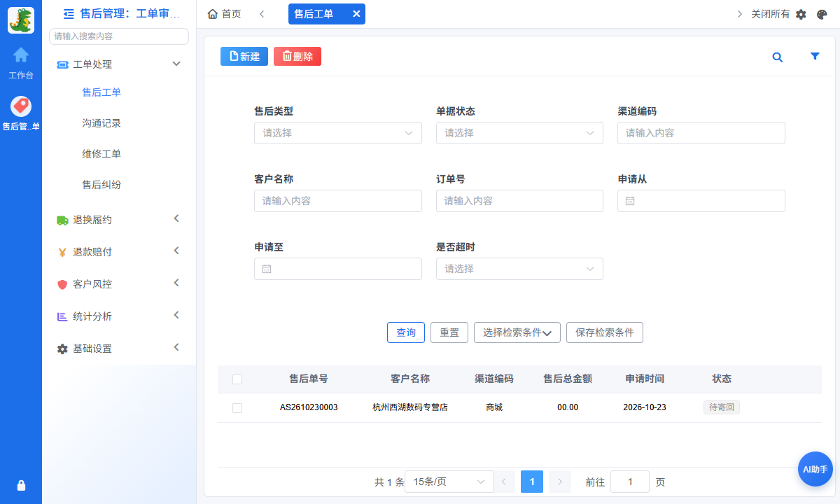Click the dinosaur app logo

(x=21, y=20)
